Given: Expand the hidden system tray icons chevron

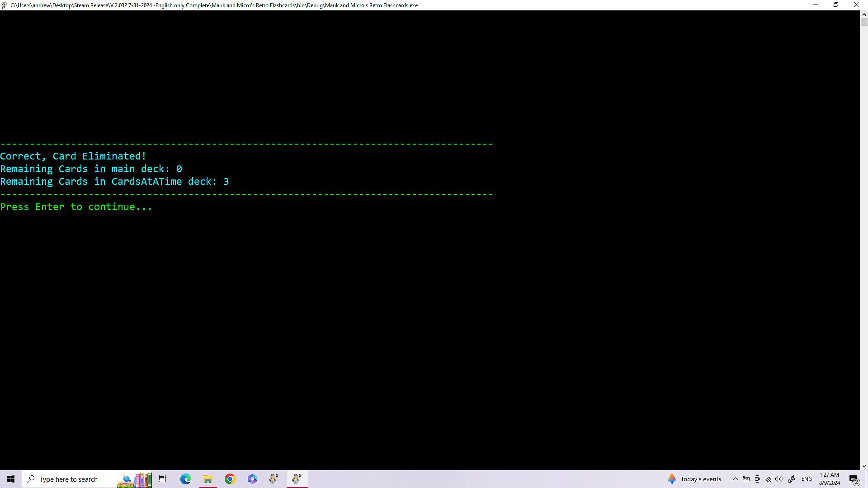Looking at the screenshot, I should pyautogui.click(x=735, y=479).
